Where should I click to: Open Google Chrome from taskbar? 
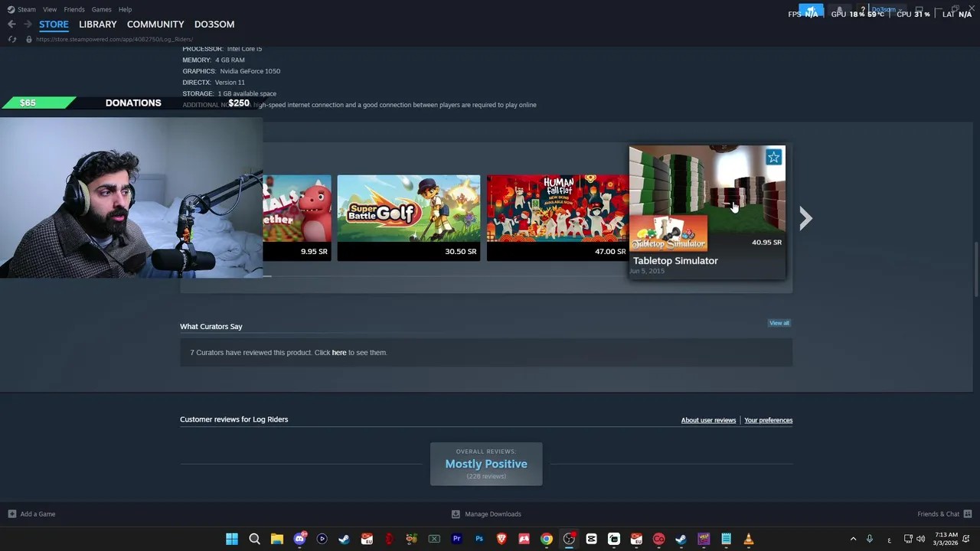pyautogui.click(x=547, y=540)
